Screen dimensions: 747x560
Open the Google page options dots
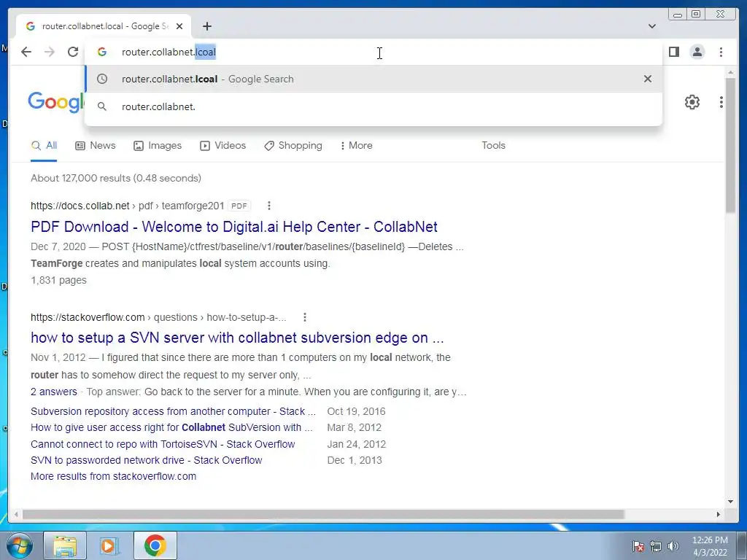[x=721, y=102]
